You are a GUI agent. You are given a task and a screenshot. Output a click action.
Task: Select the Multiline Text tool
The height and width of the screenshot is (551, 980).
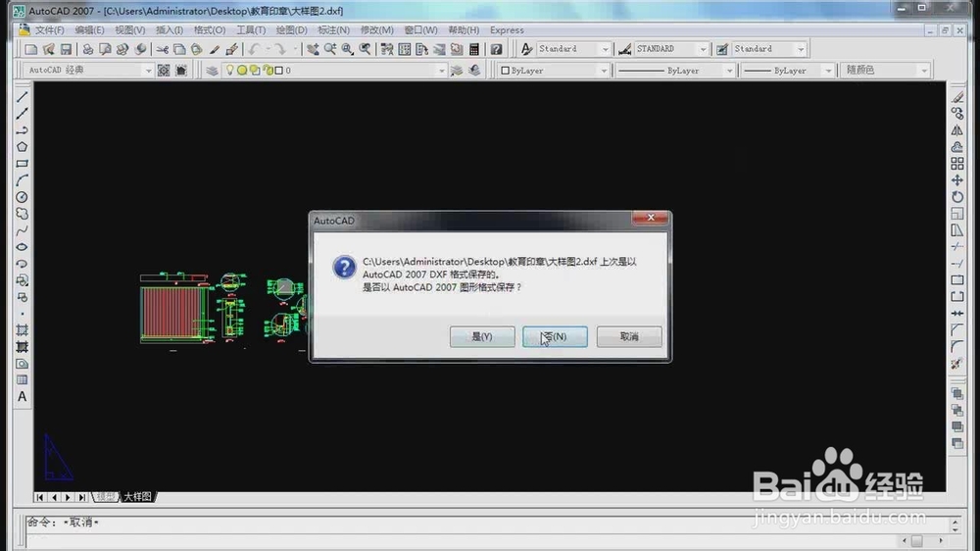tap(22, 396)
